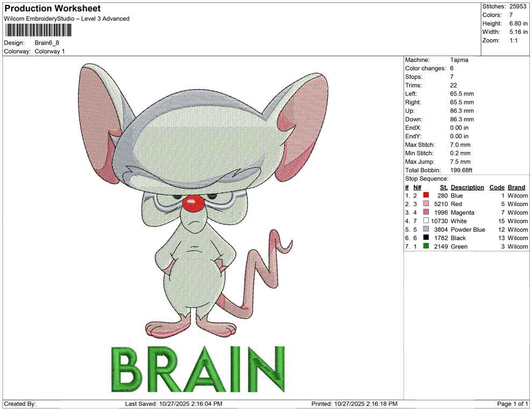The height and width of the screenshot is (409, 532).
Task: Click the 2149 stitch count in Green row
Action: (x=441, y=246)
